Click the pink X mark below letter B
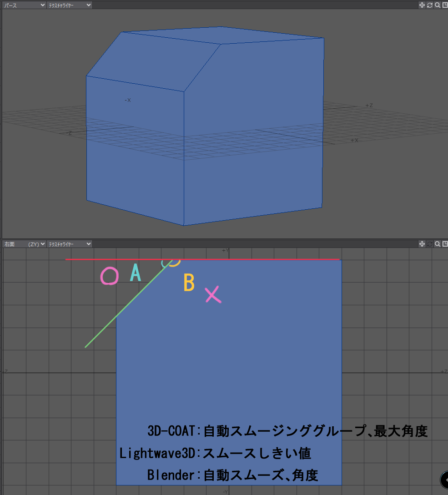Image resolution: width=448 pixels, height=495 pixels. coord(213,296)
